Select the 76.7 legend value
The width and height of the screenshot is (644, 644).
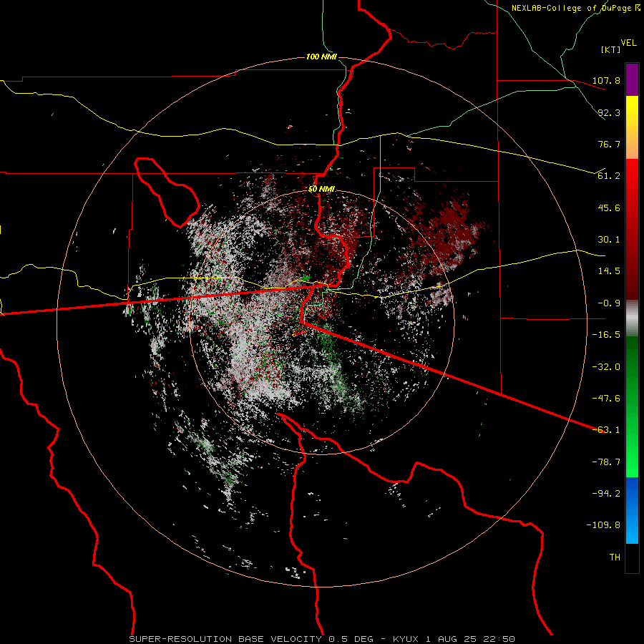tap(609, 144)
